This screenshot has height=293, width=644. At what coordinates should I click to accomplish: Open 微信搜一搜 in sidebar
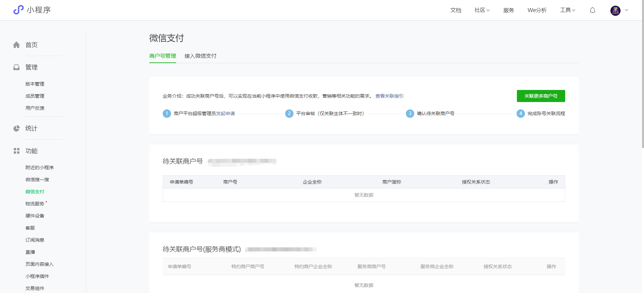pos(37,180)
